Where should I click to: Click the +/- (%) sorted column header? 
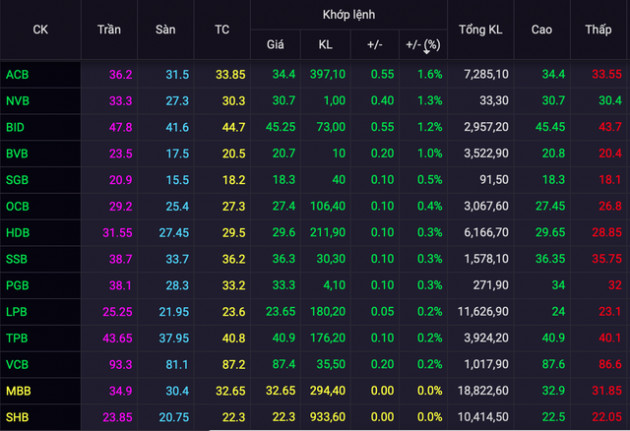point(423,45)
